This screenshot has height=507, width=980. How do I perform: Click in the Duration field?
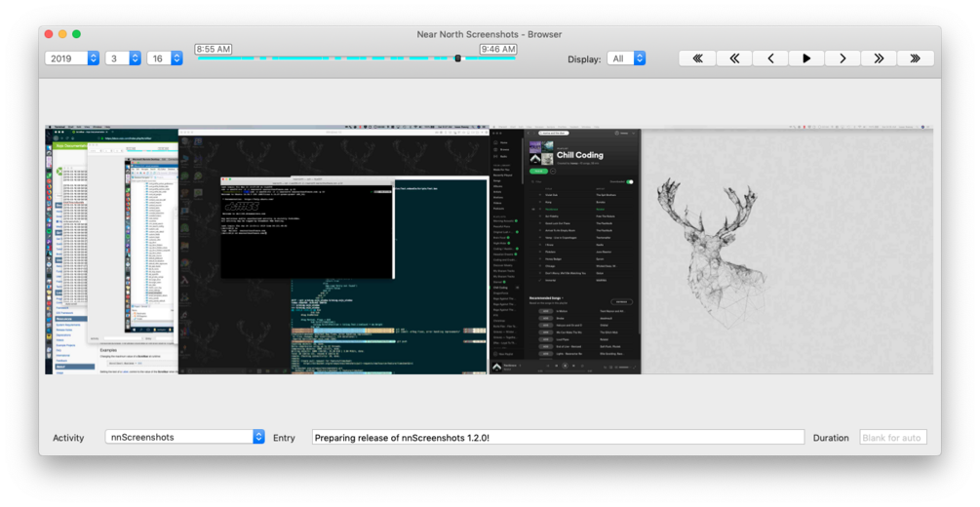tap(892, 437)
